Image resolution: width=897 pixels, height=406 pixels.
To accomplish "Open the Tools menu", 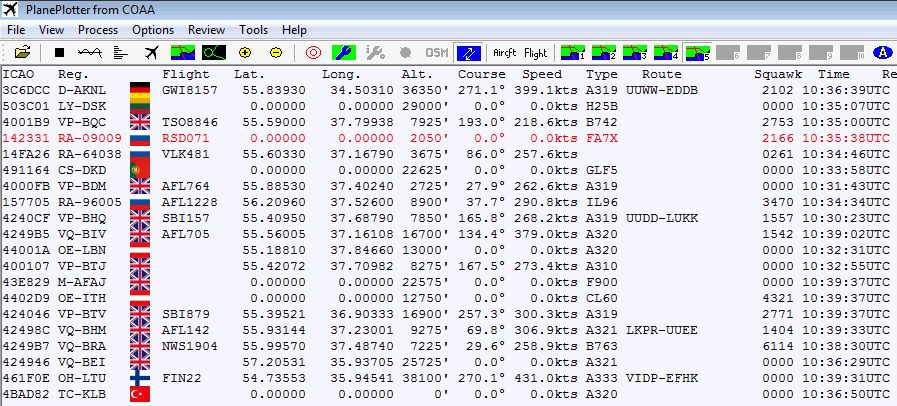I will (253, 30).
